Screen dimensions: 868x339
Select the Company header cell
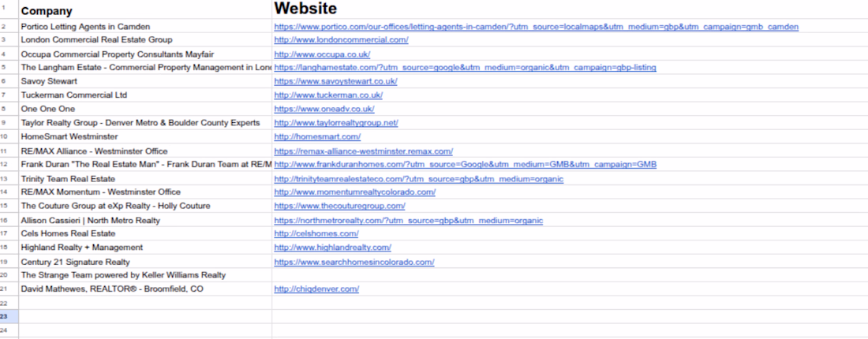click(145, 9)
